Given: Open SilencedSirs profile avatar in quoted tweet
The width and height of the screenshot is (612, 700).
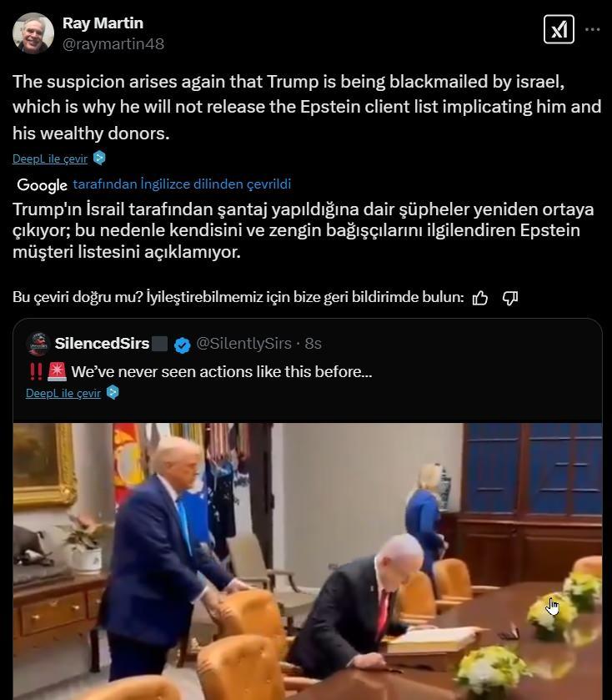Looking at the screenshot, I should 38,344.
